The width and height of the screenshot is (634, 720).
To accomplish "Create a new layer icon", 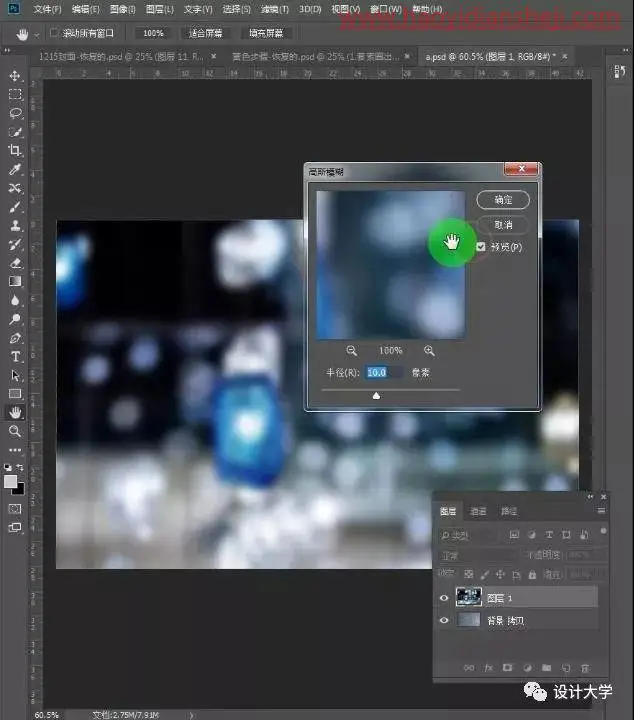I will click(566, 668).
